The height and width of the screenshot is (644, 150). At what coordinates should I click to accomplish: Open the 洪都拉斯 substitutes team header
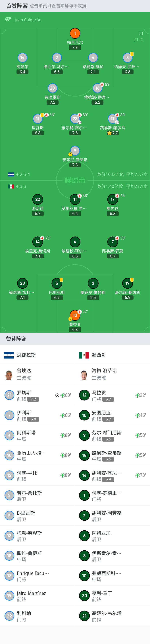pyautogui.click(x=37, y=355)
